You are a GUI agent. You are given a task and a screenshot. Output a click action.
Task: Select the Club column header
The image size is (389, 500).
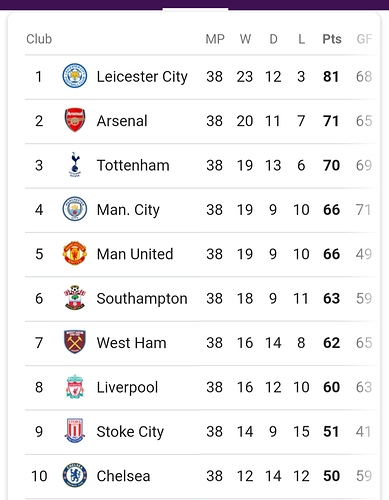(39, 39)
